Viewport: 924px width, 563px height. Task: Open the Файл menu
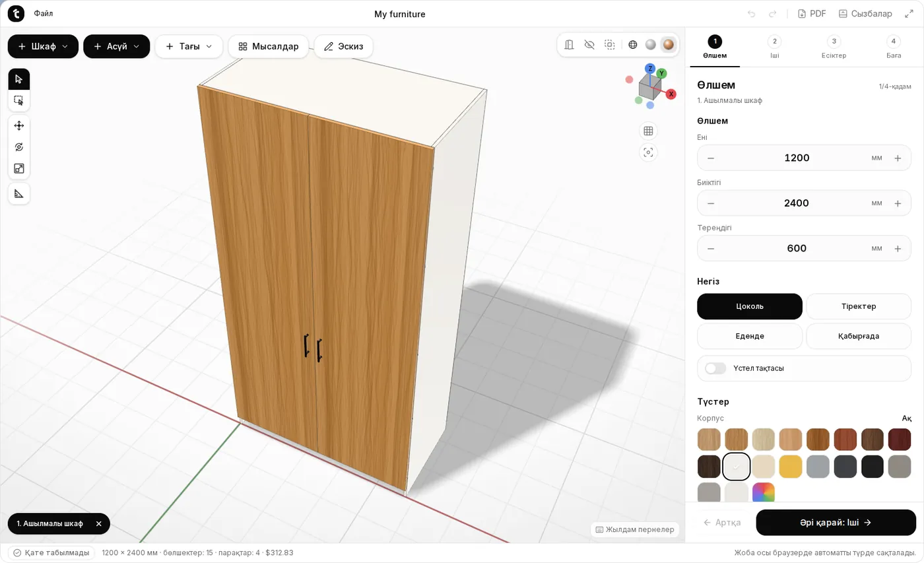tap(44, 13)
